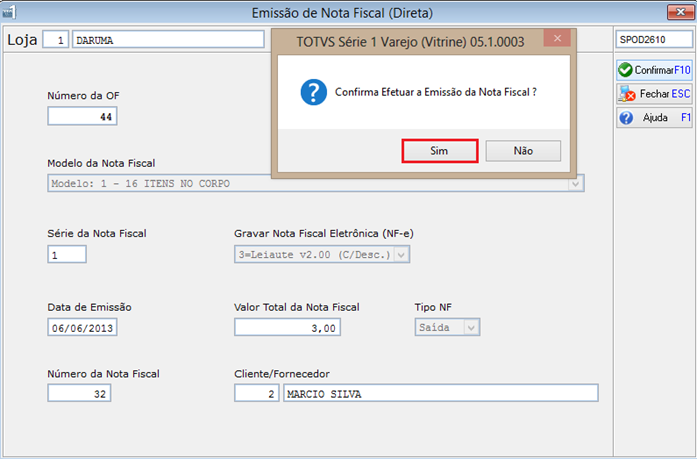Select the MARCIO SILVA name field

pyautogui.click(x=441, y=394)
